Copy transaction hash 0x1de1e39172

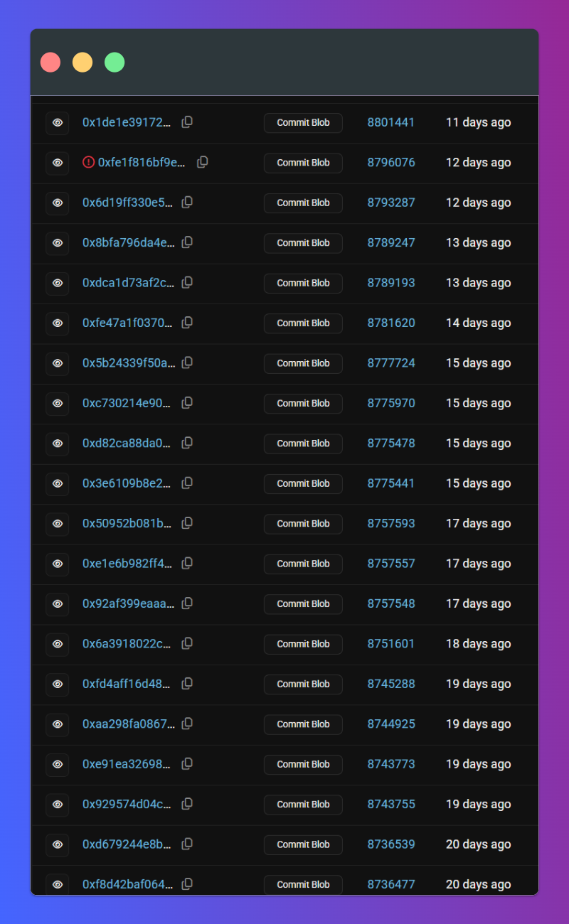click(x=187, y=122)
